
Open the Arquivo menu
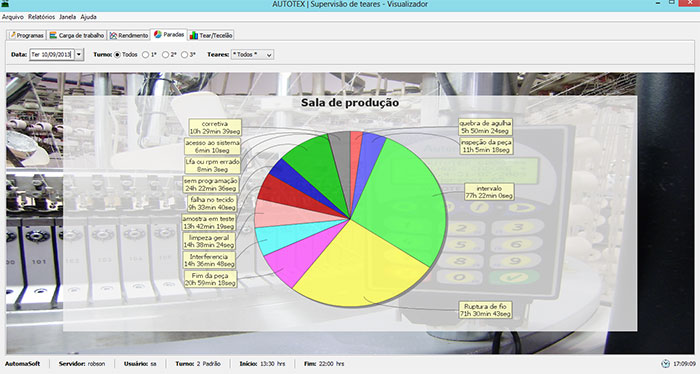12,17
